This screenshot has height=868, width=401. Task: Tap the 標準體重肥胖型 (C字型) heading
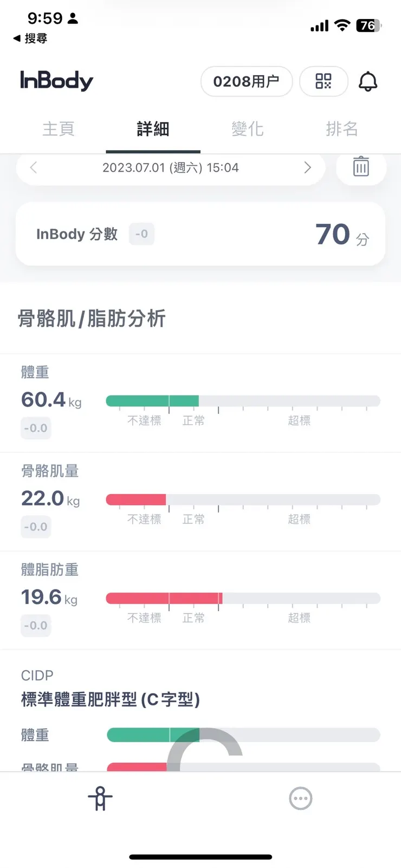coord(111,699)
